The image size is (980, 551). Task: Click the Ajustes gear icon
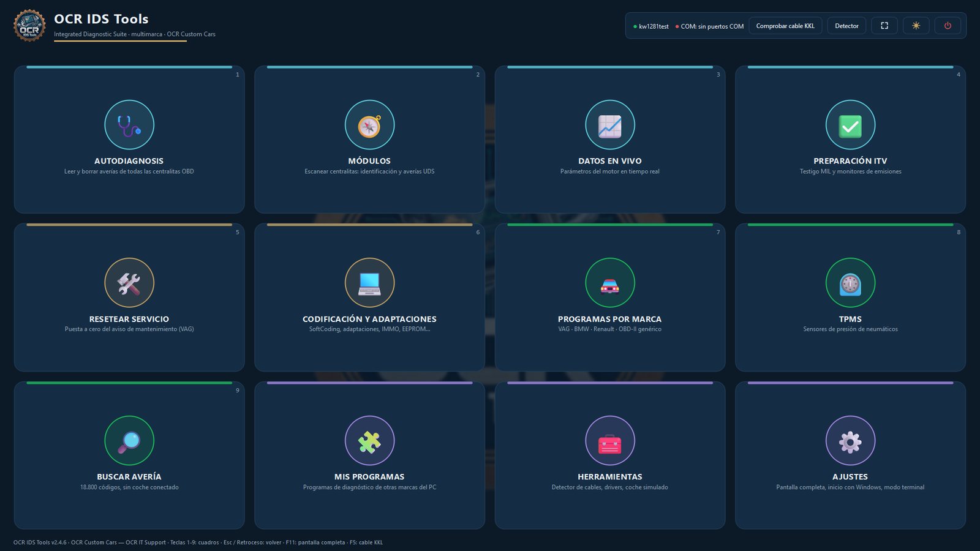coord(850,441)
